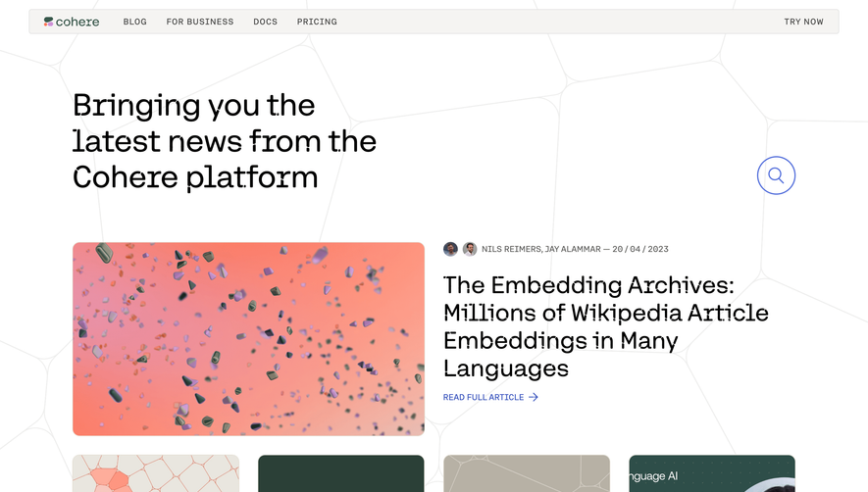Click the Cohere logo in the navbar
868x492 pixels.
(x=72, y=22)
